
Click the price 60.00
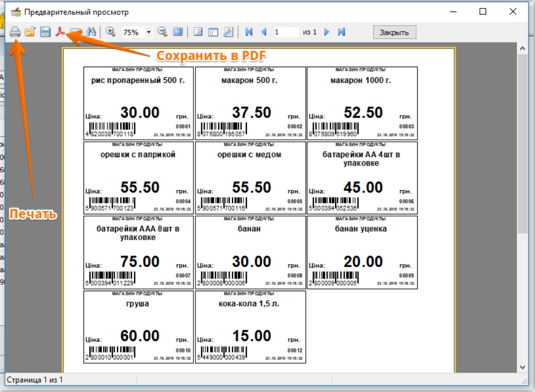[140, 336]
